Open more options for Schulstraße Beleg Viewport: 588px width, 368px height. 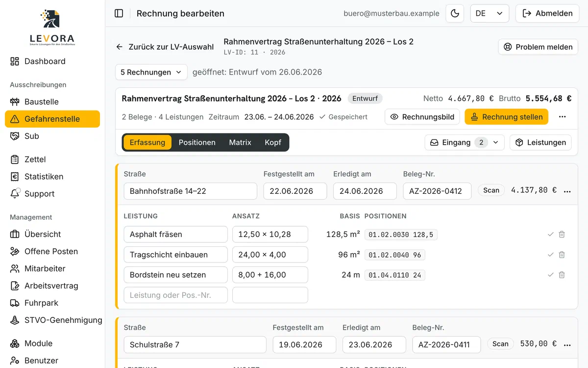click(567, 345)
